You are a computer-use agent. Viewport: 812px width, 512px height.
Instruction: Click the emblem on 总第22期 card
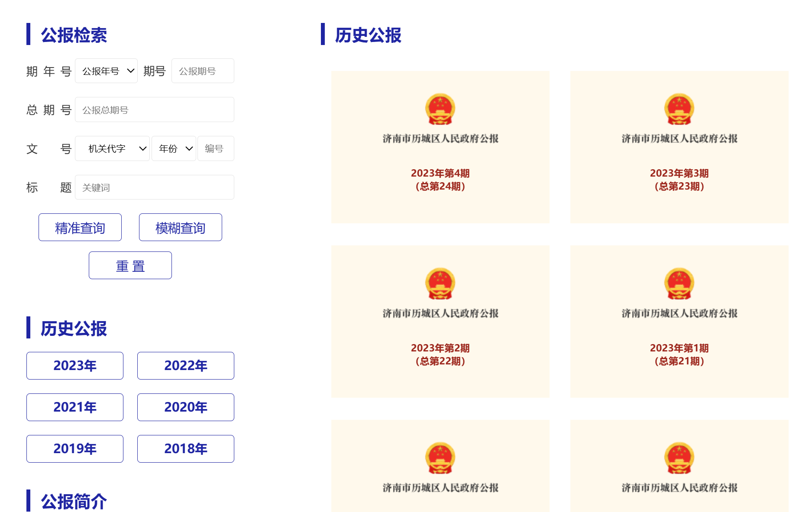click(440, 284)
